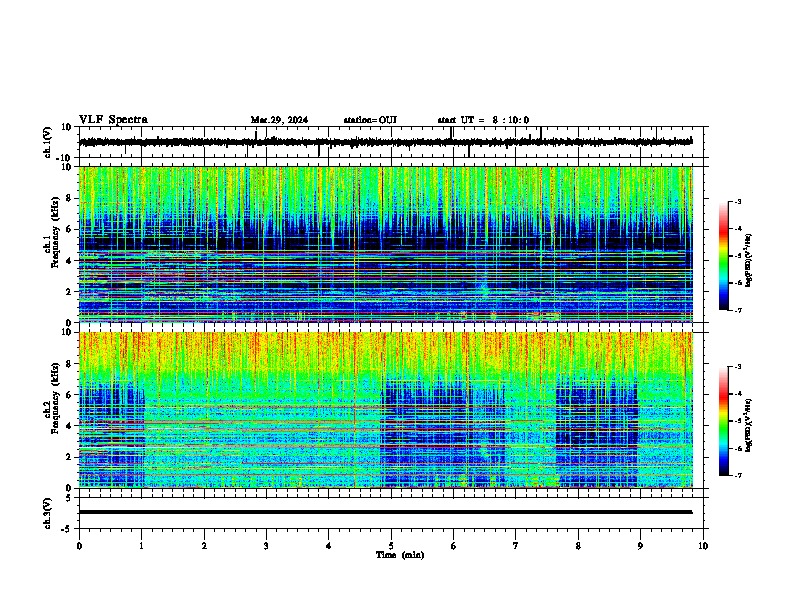
Task: Click the -7 label on ch.2 color bar
Action: pos(737,475)
